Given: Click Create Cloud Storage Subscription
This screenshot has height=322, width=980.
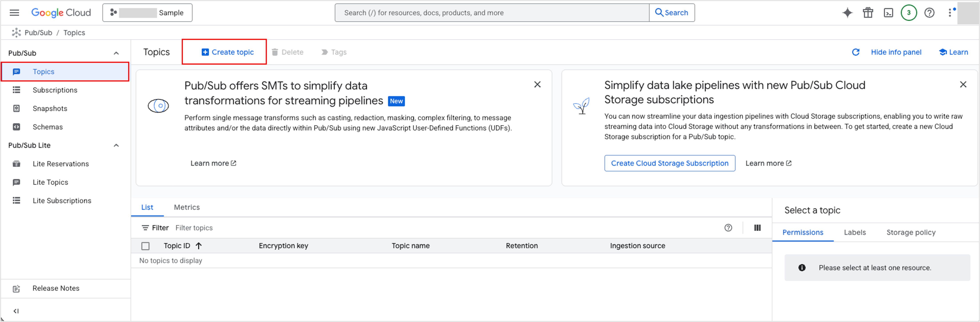Looking at the screenshot, I should [669, 163].
